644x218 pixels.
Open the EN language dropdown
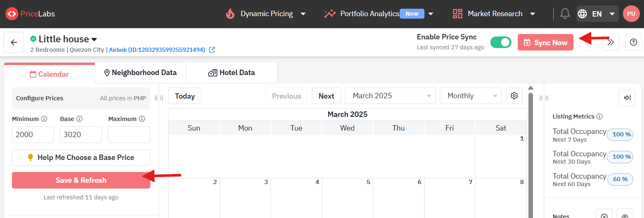pyautogui.click(x=597, y=14)
